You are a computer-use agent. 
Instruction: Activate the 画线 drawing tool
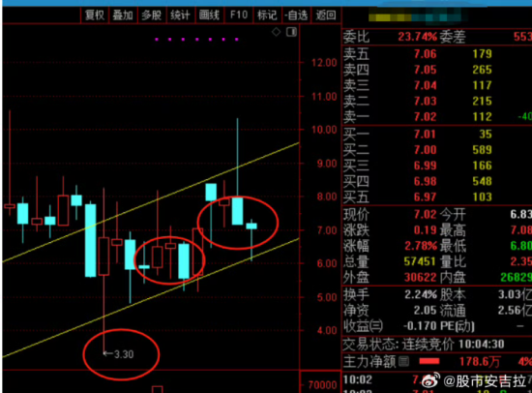click(209, 15)
